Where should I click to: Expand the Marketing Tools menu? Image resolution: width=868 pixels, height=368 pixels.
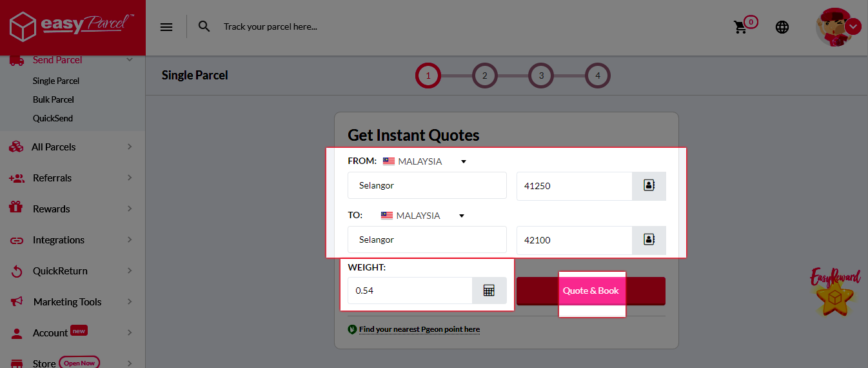(130, 302)
